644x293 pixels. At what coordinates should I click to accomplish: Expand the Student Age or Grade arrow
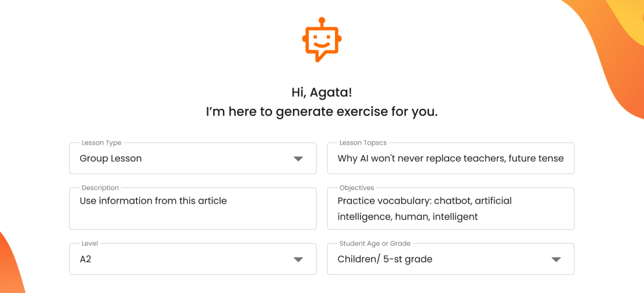coord(556,259)
